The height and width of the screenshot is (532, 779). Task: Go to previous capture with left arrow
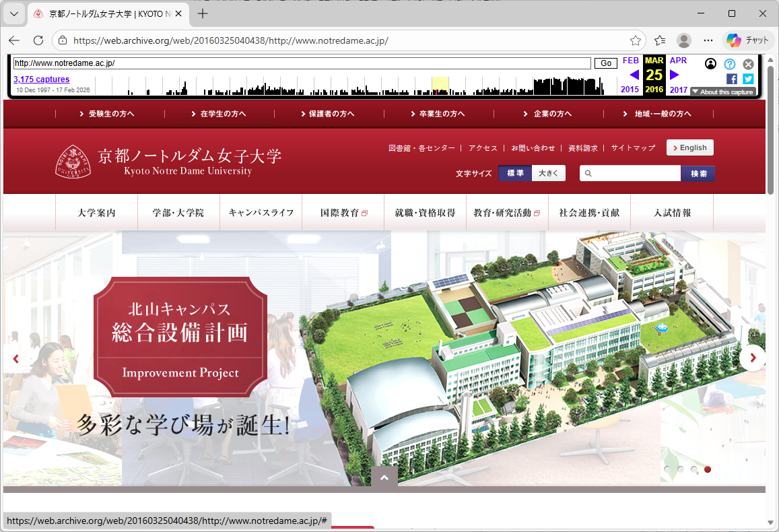[x=634, y=75]
